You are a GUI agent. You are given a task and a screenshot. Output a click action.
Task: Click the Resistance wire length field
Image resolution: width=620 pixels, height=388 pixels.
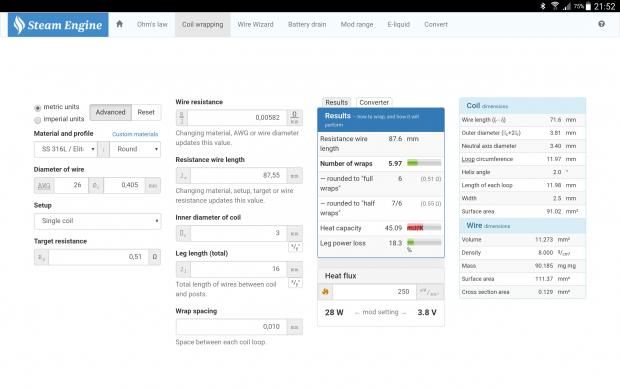click(x=239, y=175)
